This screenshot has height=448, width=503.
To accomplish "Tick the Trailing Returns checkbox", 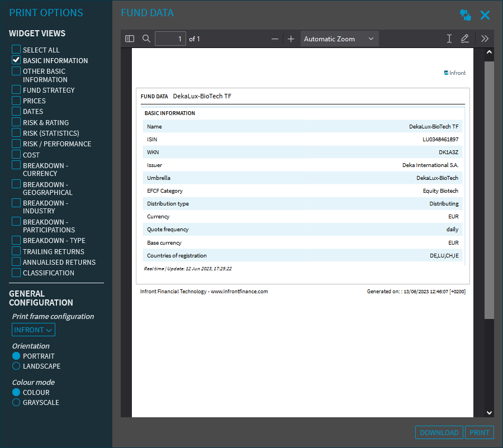I will (16, 251).
